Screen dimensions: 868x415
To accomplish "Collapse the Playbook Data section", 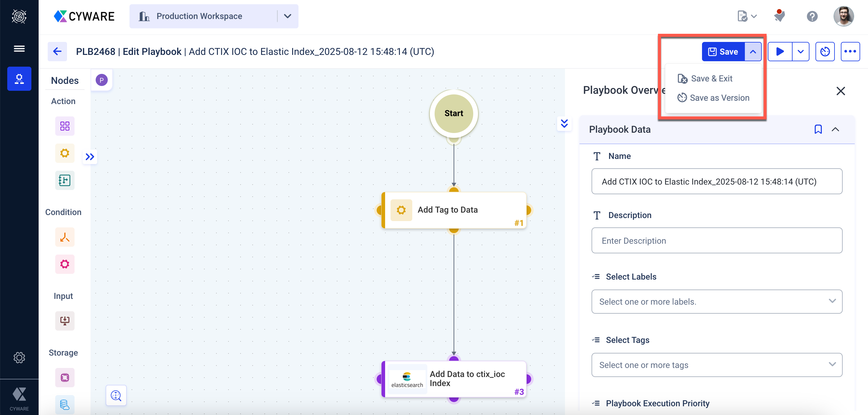I will (835, 129).
